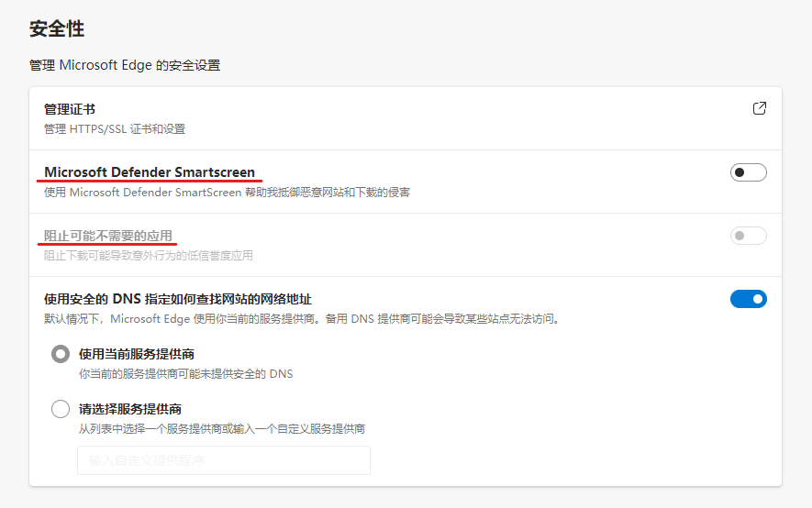Enable the Microsoft Defender Smartscreen toggle
The image size is (812, 508).
[x=749, y=172]
